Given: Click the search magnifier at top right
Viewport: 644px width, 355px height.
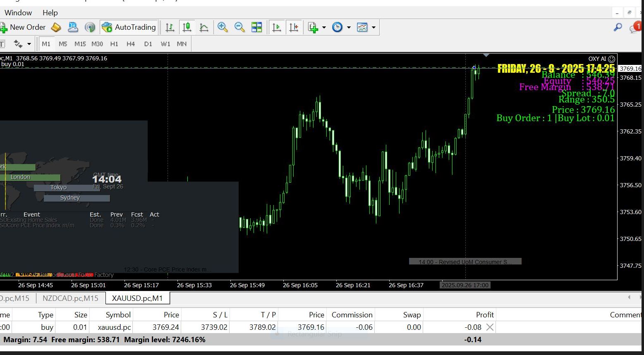Looking at the screenshot, I should pos(618,27).
